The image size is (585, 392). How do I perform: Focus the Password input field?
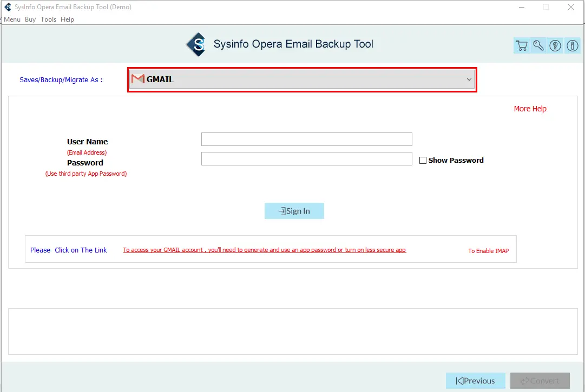(307, 159)
